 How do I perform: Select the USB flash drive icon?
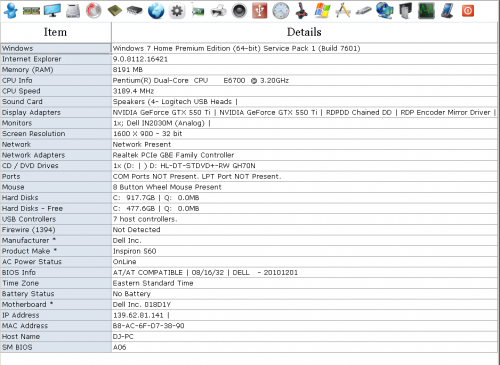click(x=364, y=11)
